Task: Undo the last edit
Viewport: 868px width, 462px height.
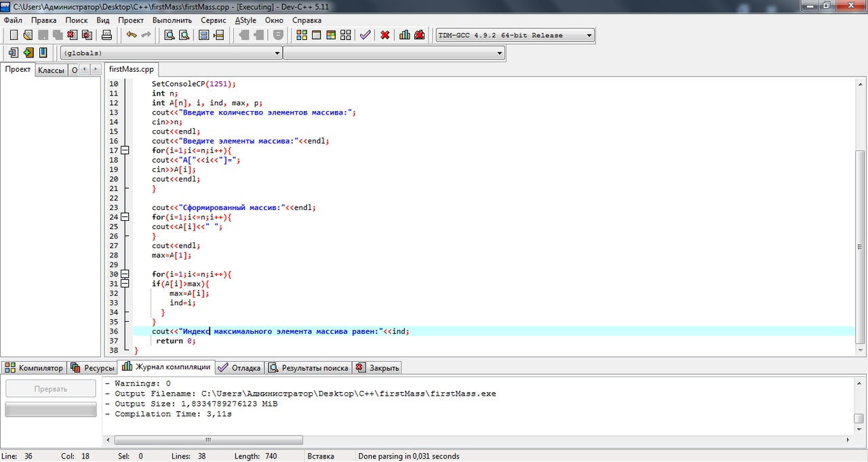Action: (132, 35)
